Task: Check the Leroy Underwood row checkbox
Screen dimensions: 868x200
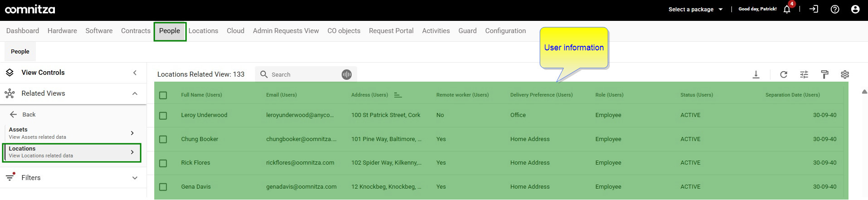Action: [163, 116]
